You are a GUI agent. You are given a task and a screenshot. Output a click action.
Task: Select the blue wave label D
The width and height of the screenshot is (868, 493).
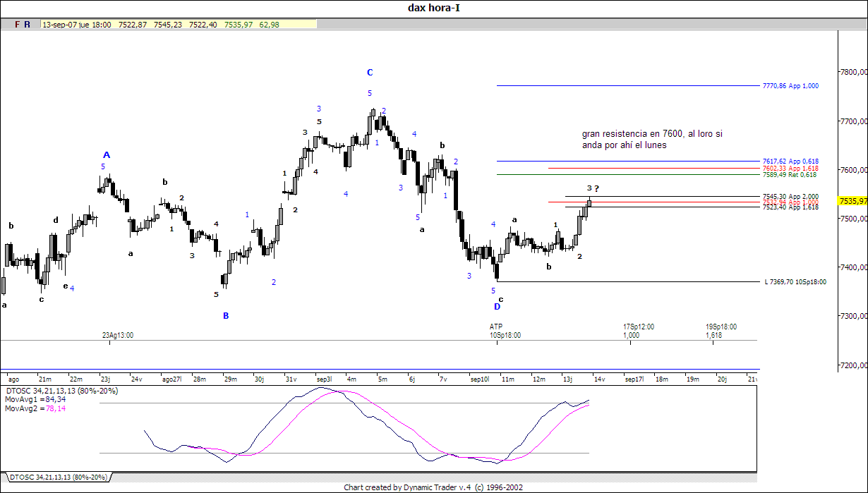click(497, 307)
